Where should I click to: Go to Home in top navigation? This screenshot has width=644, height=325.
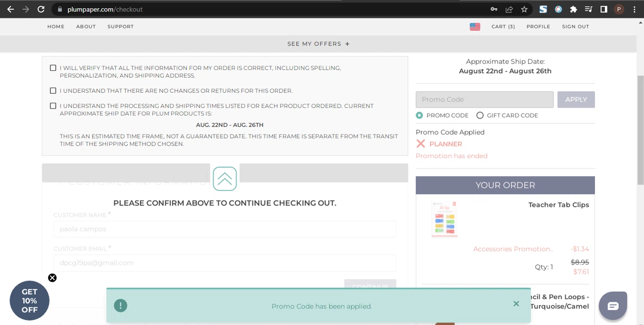pyautogui.click(x=56, y=27)
